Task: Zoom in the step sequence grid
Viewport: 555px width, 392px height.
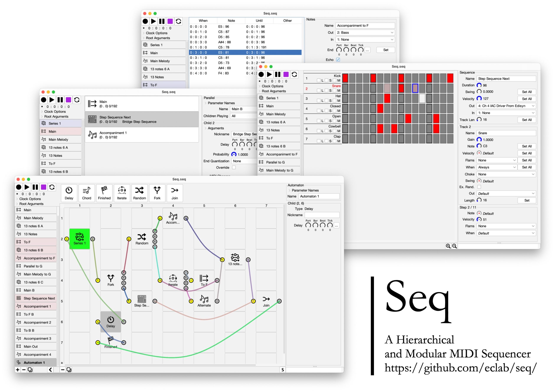Action: [448, 246]
